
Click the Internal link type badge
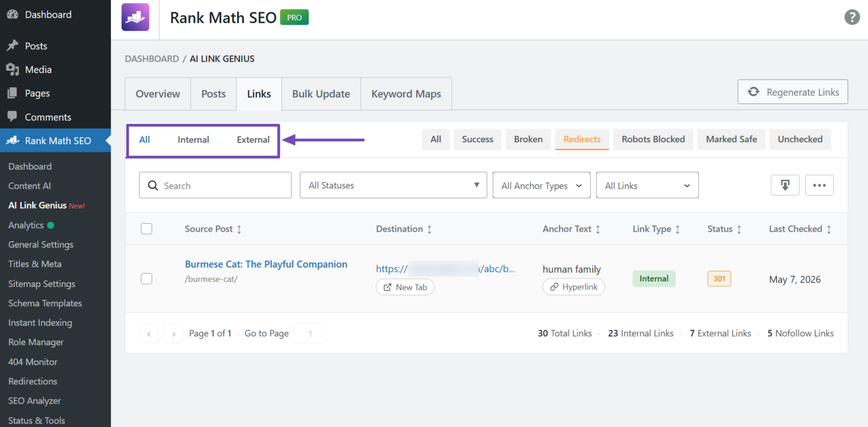point(654,279)
